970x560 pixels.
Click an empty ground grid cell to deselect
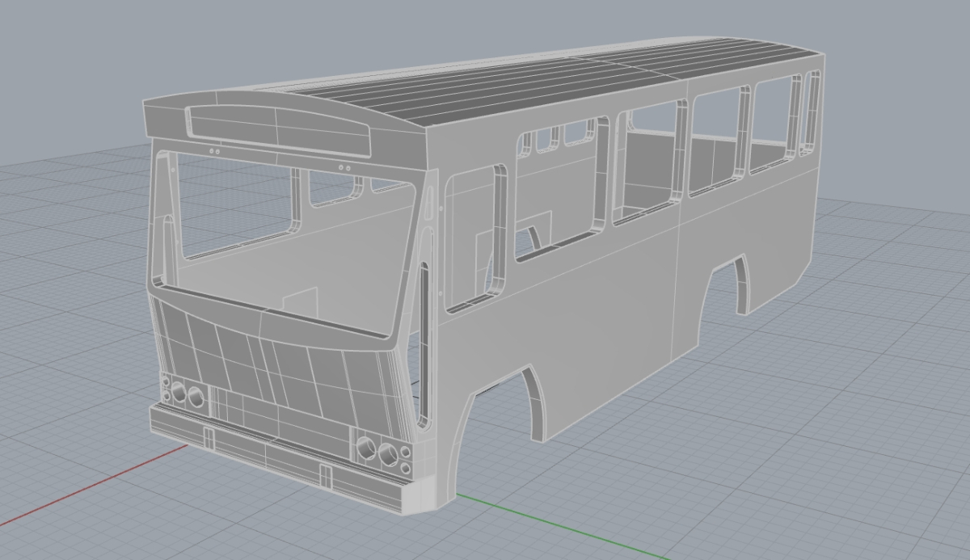click(x=849, y=404)
